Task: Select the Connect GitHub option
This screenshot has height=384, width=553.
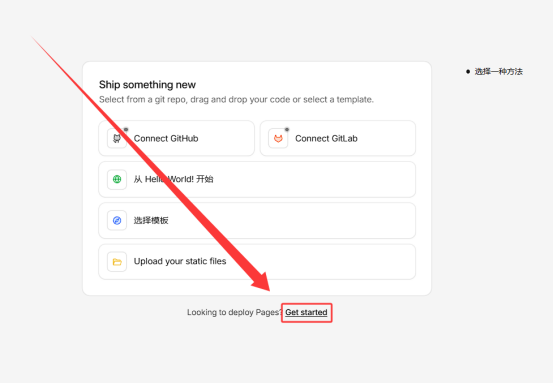Action: click(176, 138)
